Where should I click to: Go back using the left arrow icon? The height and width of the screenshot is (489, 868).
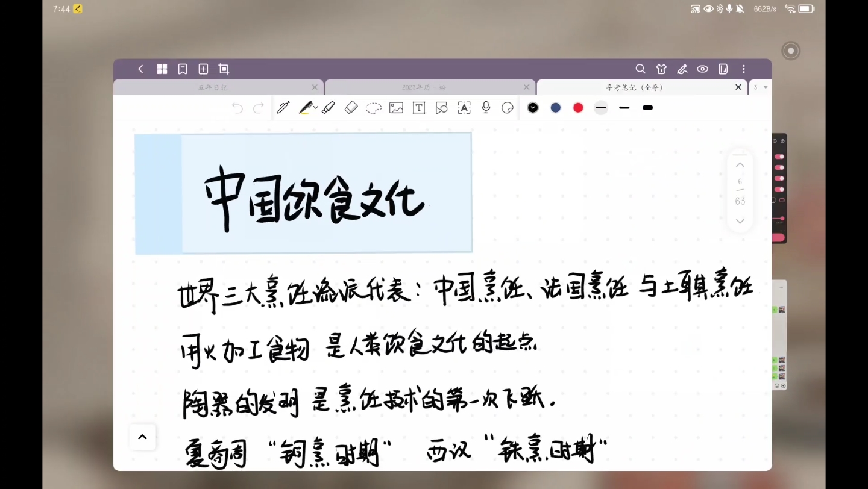point(140,69)
